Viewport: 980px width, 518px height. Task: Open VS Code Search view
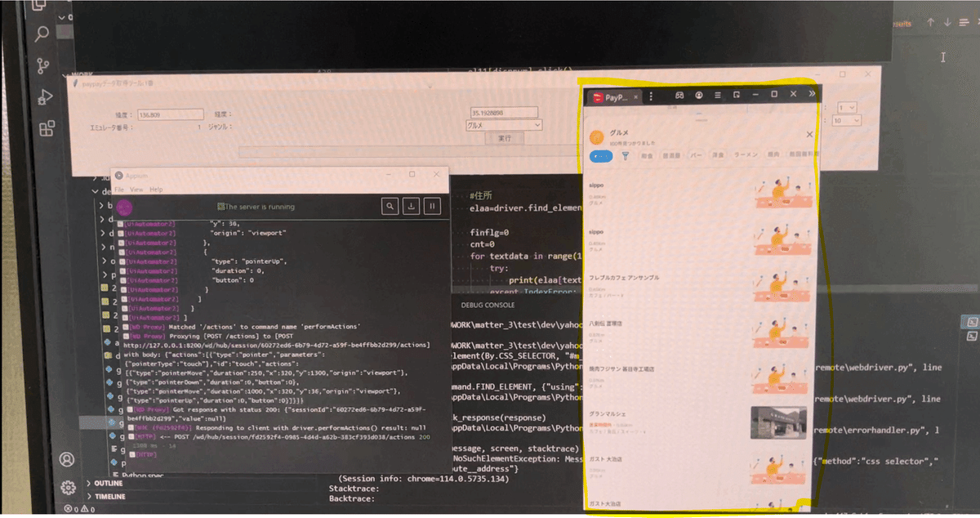42,34
